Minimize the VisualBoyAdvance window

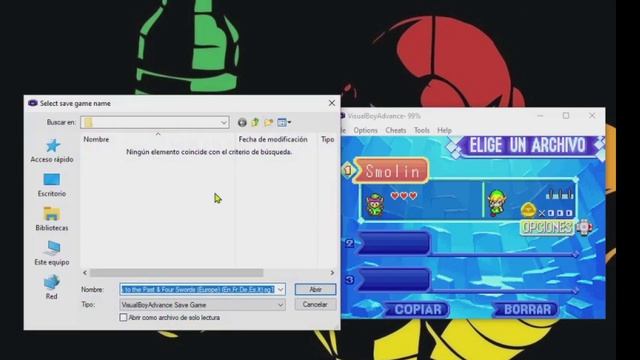[x=540, y=116]
